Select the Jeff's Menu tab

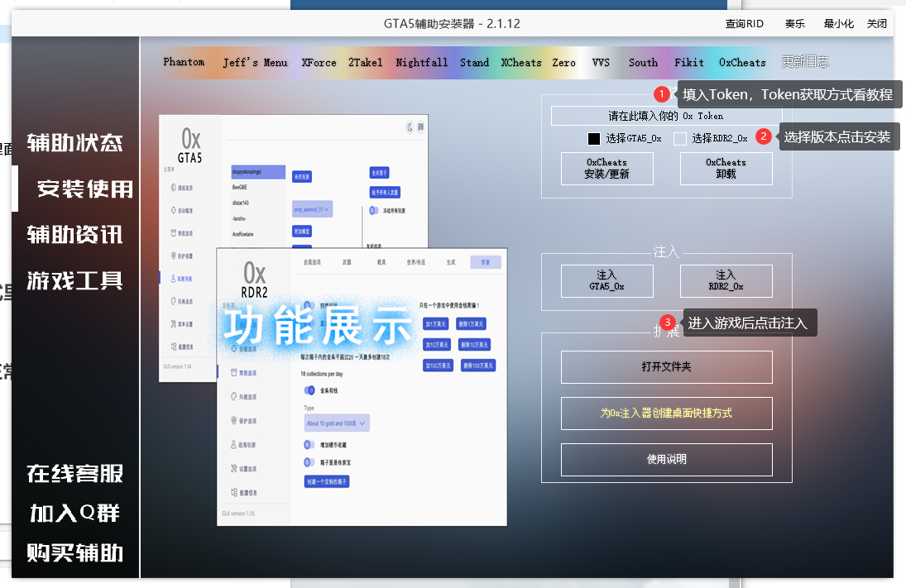[x=255, y=63]
